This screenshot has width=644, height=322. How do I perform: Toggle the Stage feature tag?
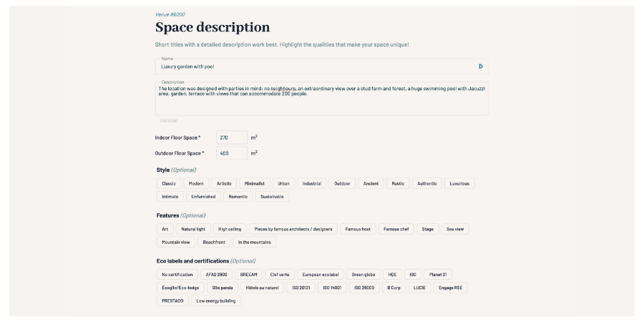[428, 229]
